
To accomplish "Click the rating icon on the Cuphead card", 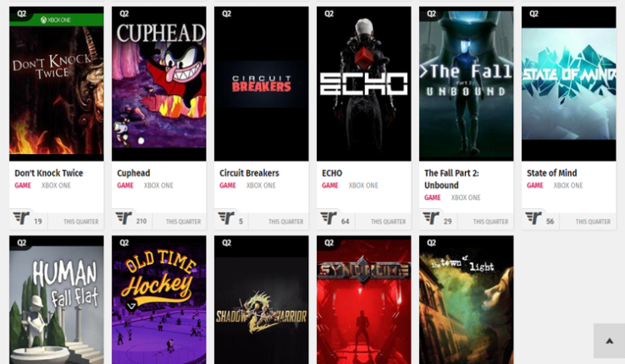I will 124,218.
